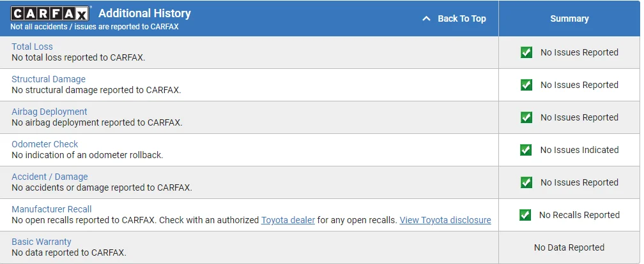Click the Accident / Damage link
644x264 pixels.
pos(50,177)
